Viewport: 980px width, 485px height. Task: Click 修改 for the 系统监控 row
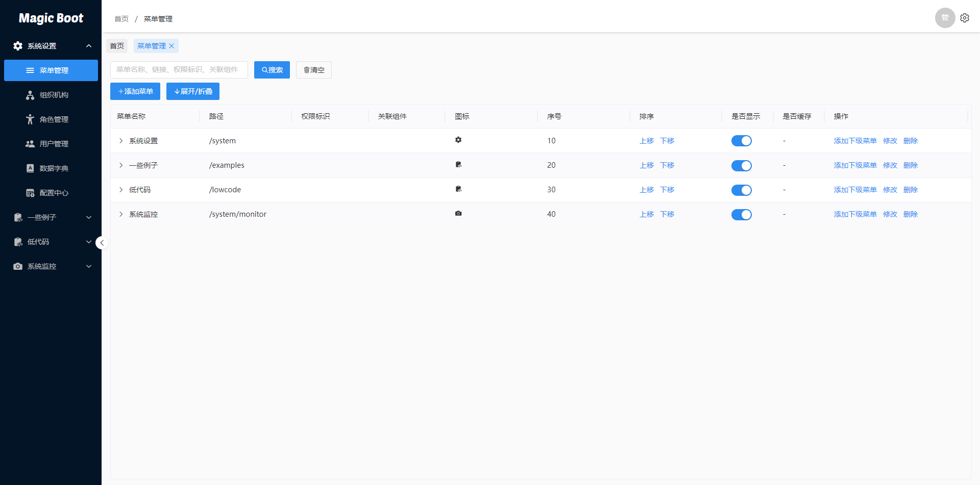tap(890, 214)
